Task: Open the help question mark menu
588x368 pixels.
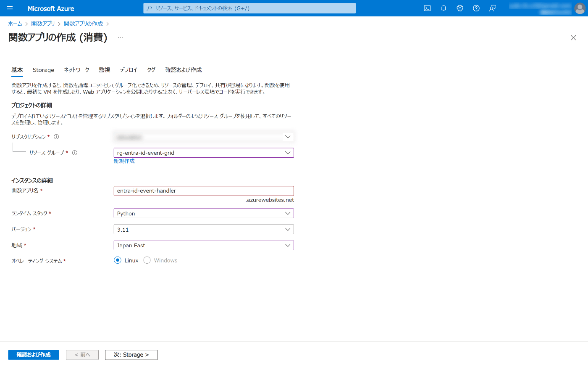Action: click(x=476, y=8)
